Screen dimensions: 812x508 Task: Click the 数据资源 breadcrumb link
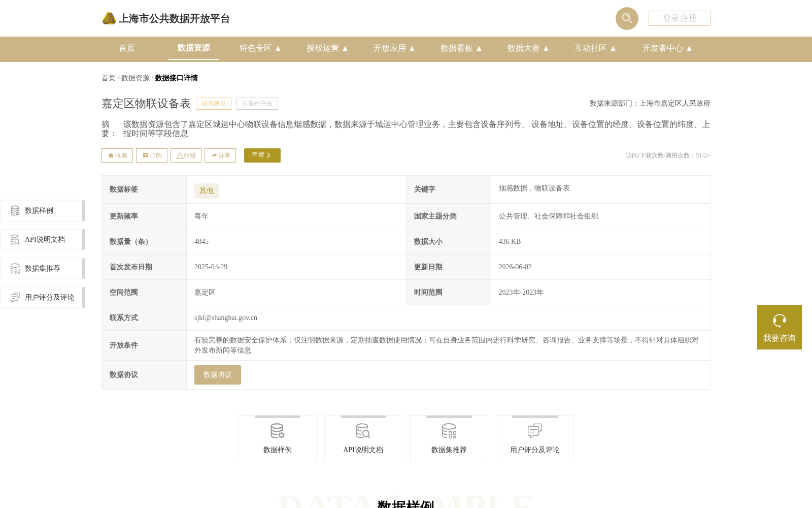click(x=136, y=78)
